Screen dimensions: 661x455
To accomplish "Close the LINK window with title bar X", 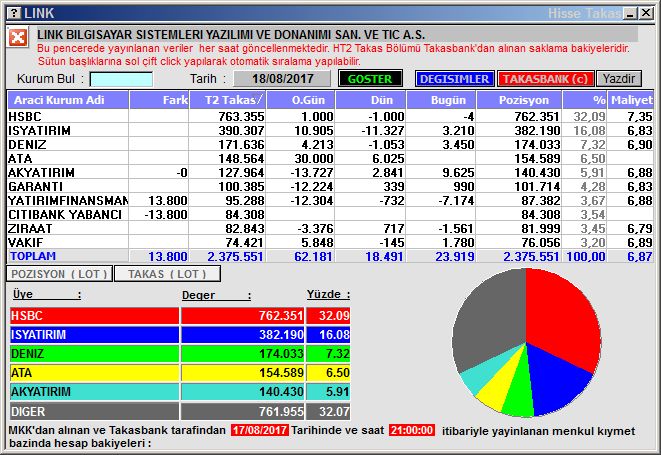I will tap(646, 13).
